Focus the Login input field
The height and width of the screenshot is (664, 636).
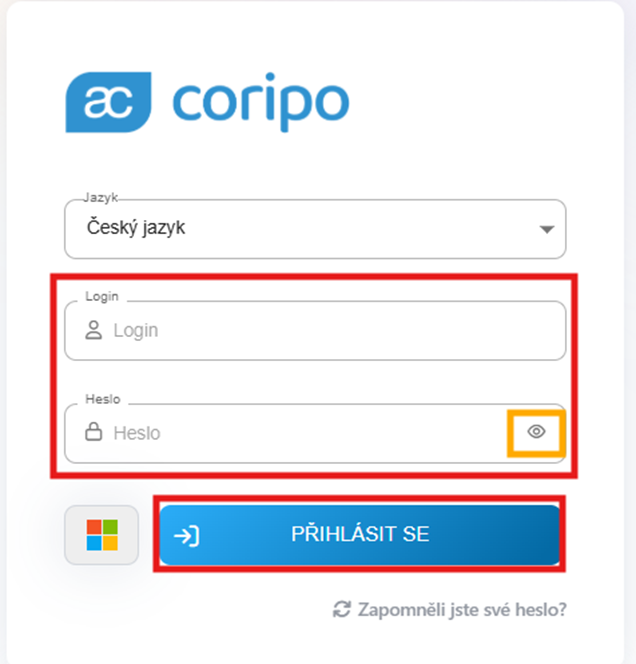(x=315, y=331)
